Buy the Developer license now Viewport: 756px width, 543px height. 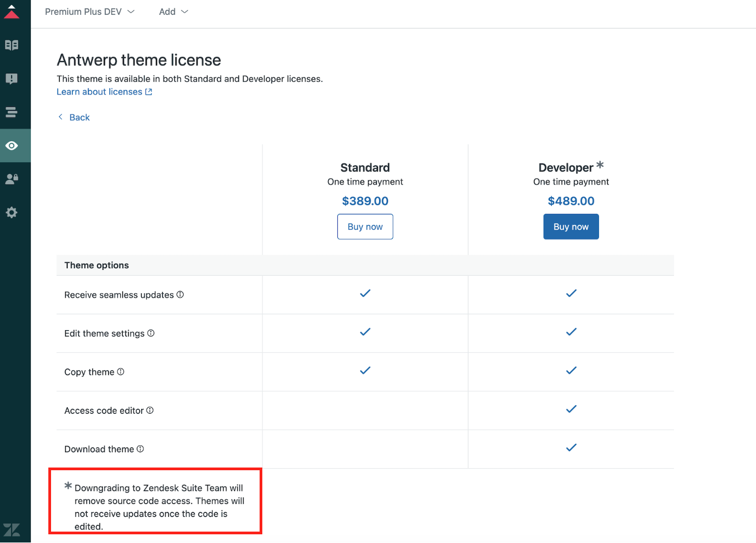[x=571, y=226]
